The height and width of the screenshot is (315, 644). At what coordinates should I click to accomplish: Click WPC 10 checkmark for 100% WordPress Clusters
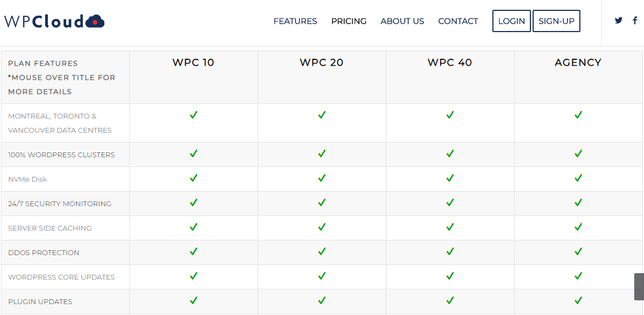coord(193,153)
